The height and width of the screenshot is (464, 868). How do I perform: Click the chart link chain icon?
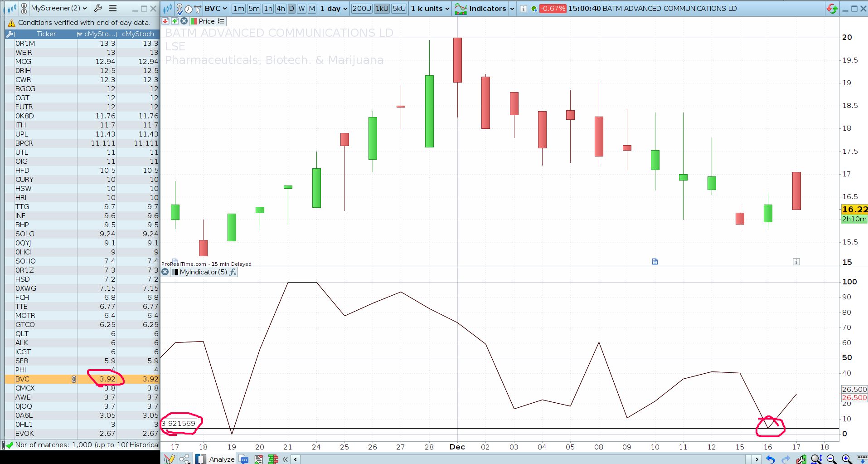click(x=179, y=8)
